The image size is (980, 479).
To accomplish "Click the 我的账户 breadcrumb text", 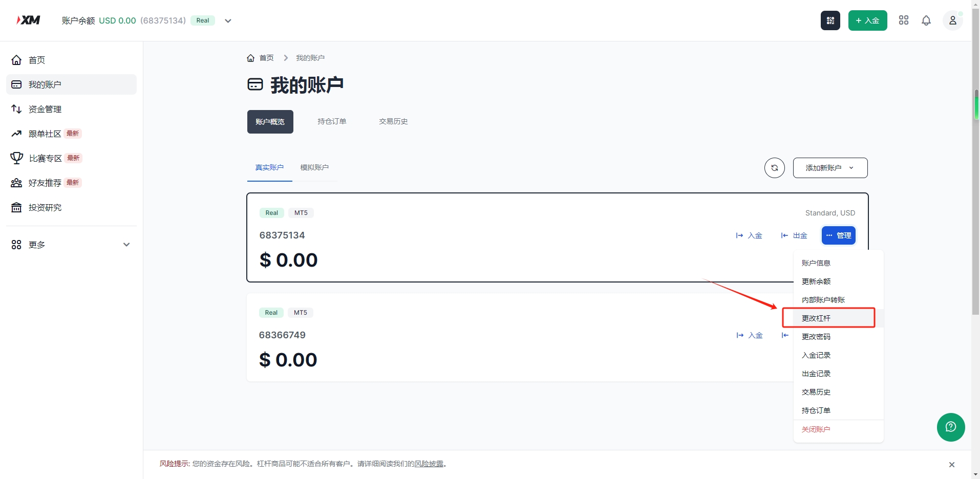I will pos(310,58).
